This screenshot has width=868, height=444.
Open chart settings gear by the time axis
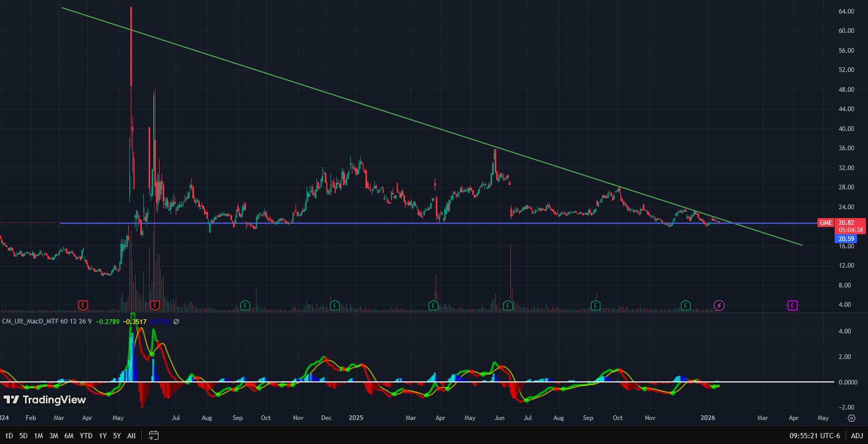(x=851, y=418)
